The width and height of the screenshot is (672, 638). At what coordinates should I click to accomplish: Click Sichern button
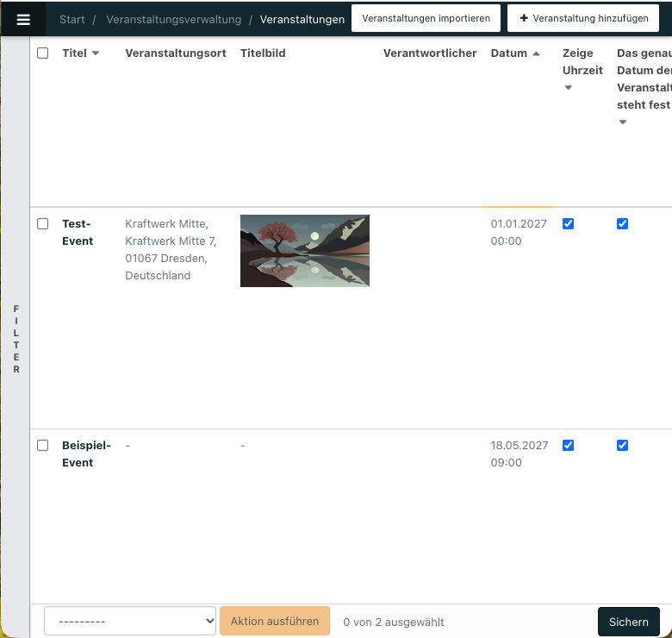pos(629,622)
